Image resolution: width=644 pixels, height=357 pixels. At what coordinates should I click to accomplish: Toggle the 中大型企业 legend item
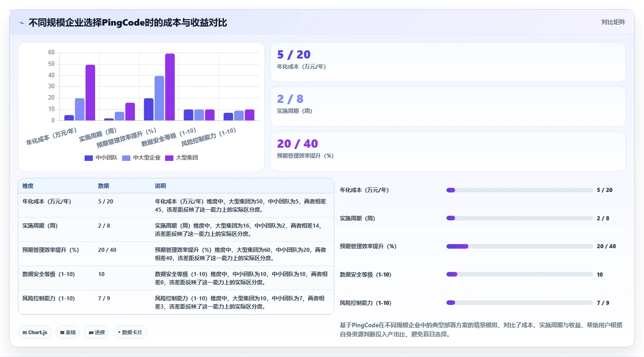pyautogui.click(x=141, y=158)
